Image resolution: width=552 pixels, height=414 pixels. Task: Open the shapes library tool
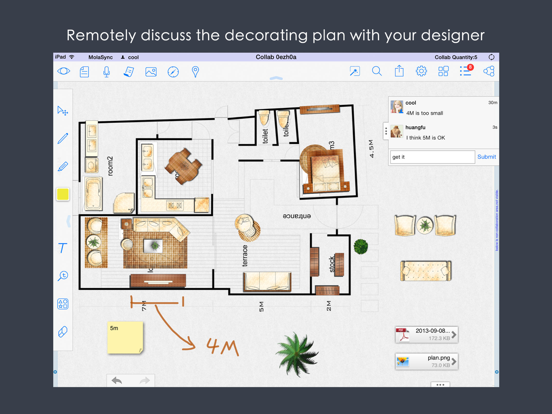pos(63,303)
